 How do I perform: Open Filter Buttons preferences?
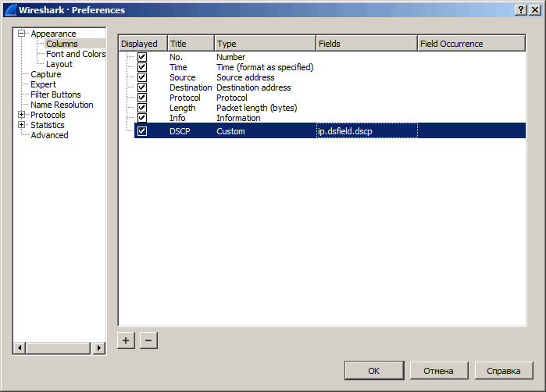55,94
